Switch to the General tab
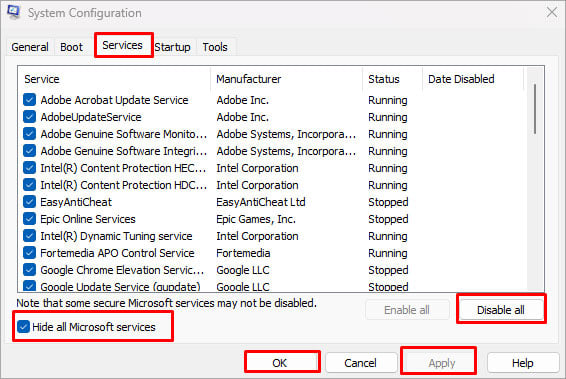566x379 pixels. 30,47
